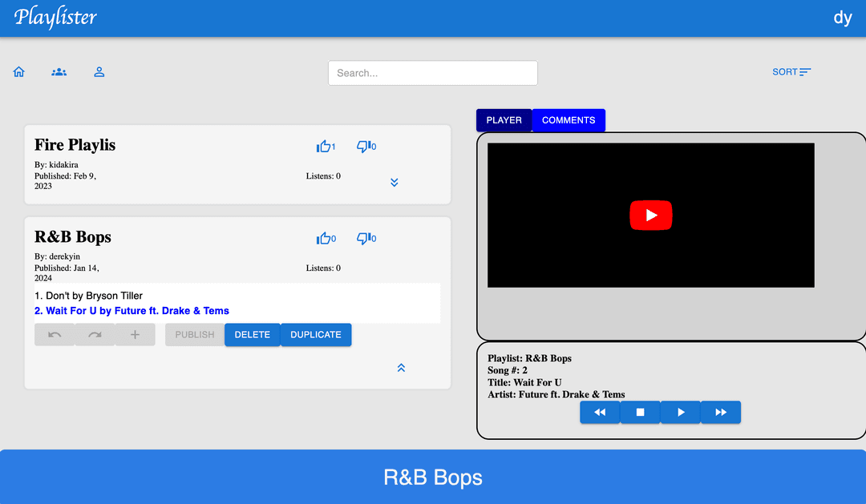Click the Duplicate playlist button
Image resolution: width=866 pixels, height=504 pixels.
[x=316, y=335]
